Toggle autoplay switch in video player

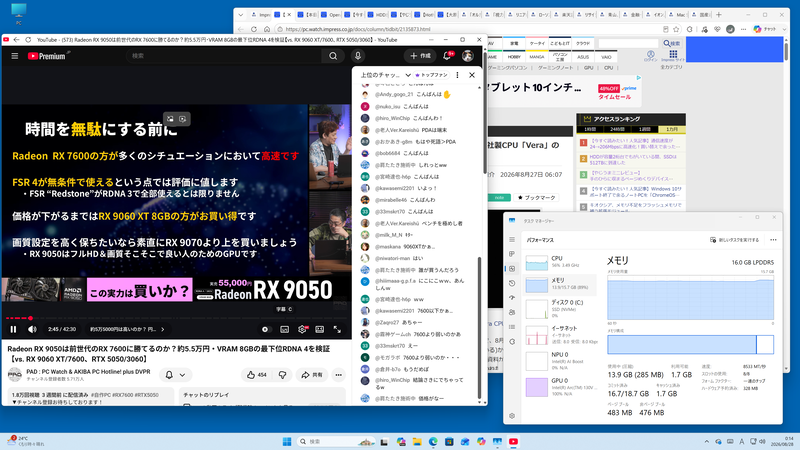266,330
